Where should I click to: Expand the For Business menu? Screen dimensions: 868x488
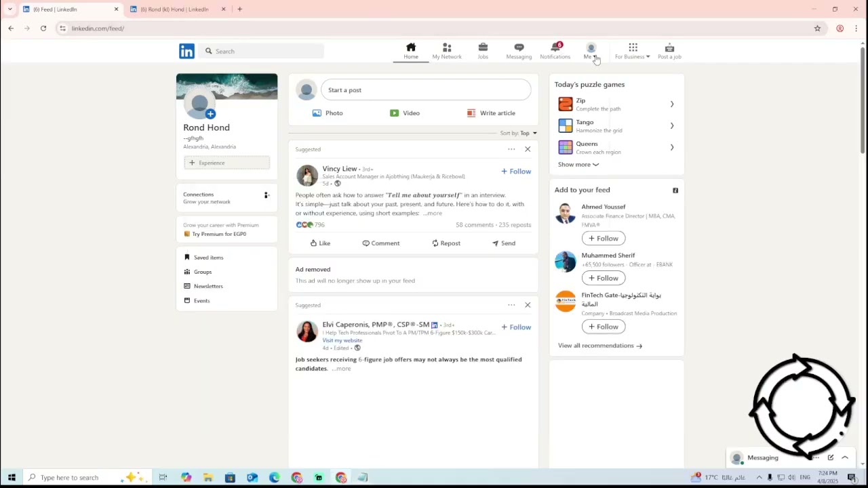(632, 51)
